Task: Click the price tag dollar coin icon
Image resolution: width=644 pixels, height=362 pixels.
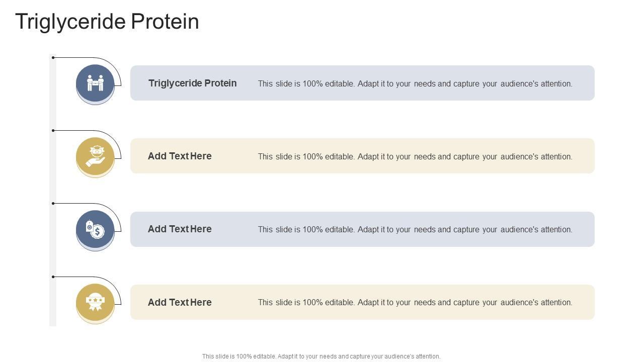Action: click(x=95, y=229)
